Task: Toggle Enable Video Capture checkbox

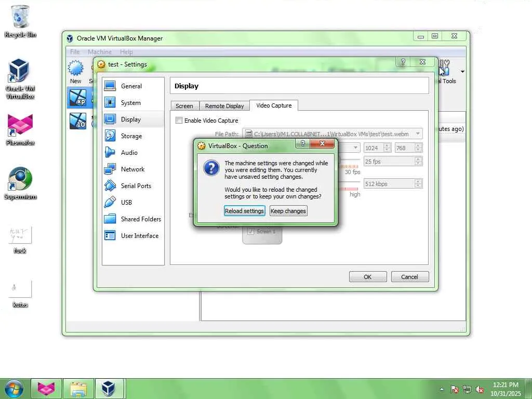Action: [179, 121]
